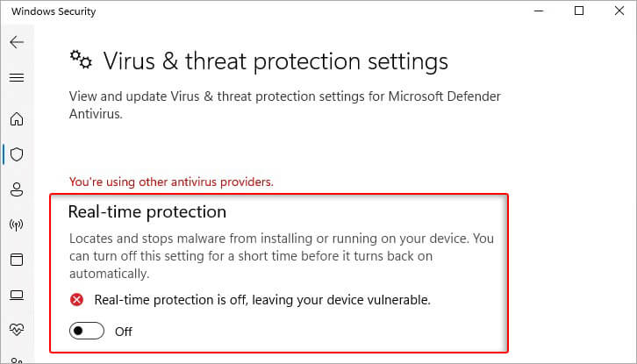
Task: Open the hamburger navigation menu
Action: pyautogui.click(x=17, y=77)
